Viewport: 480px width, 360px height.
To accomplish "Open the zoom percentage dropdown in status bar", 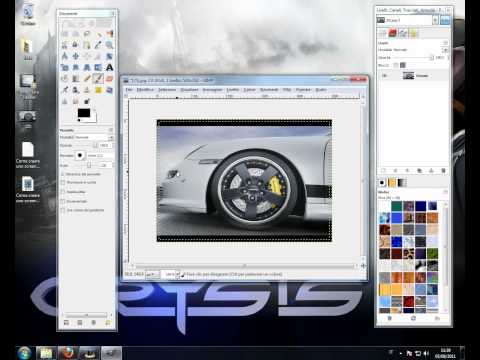I will click(178, 274).
